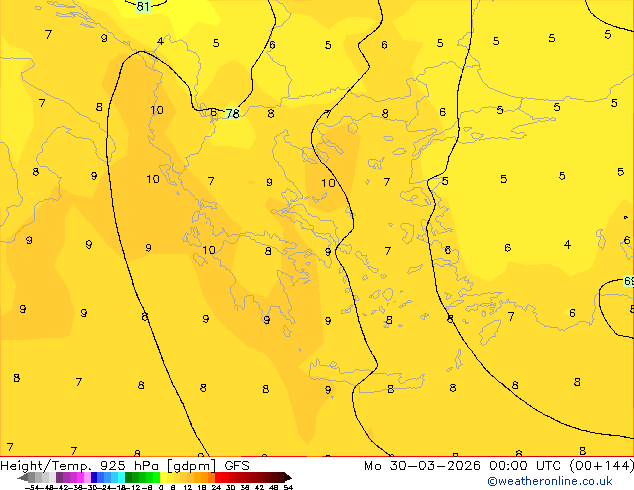Click the dark maroon right arrow of legend
The image size is (634, 490).
pos(288,477)
